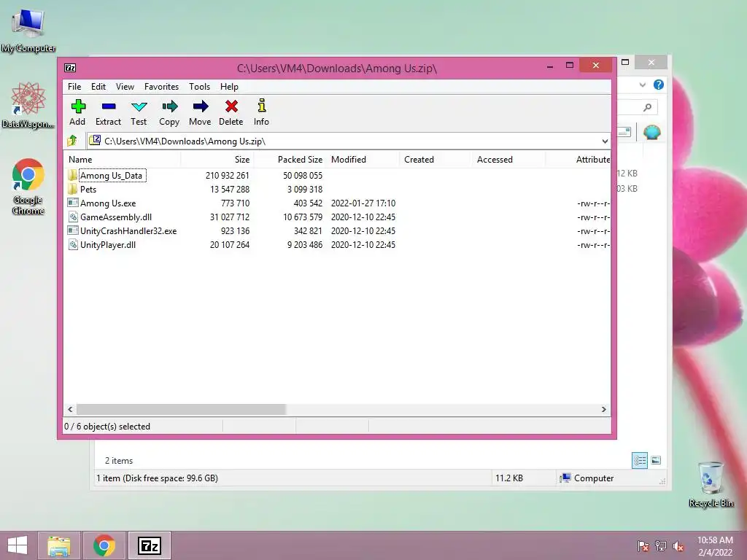
Task: Click the Extract toolbar icon
Action: (x=109, y=106)
